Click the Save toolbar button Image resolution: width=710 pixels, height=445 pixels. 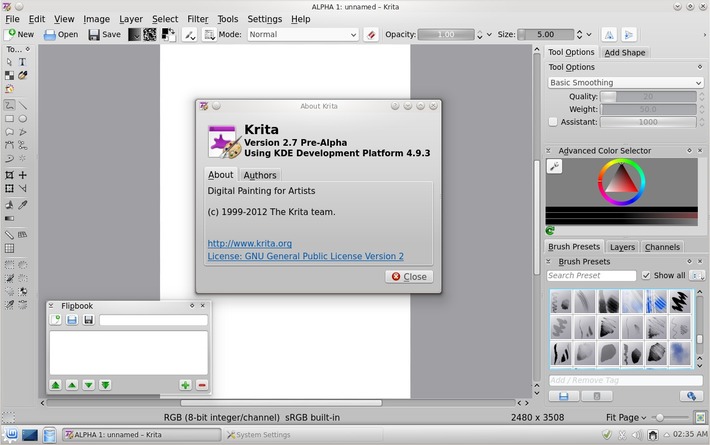pyautogui.click(x=104, y=34)
